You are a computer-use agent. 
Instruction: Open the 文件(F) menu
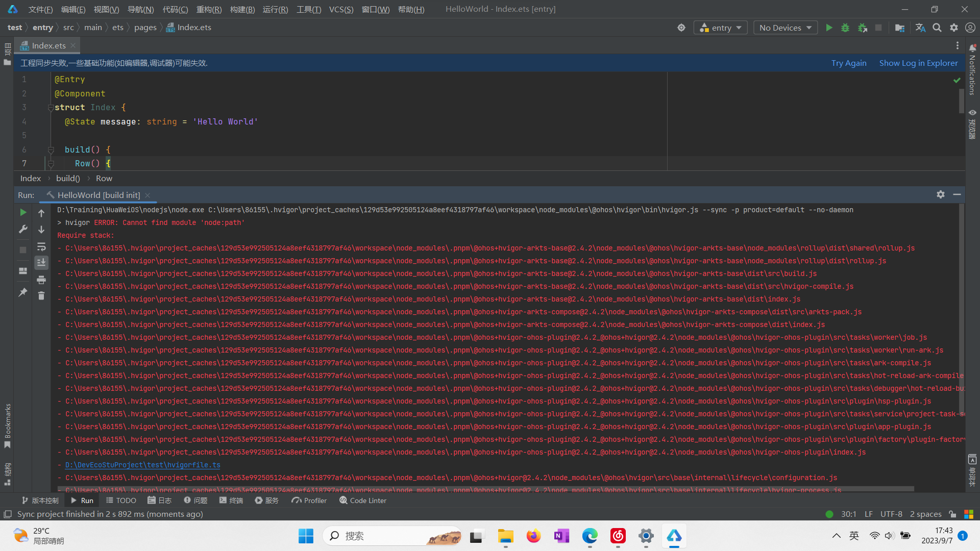click(40, 9)
